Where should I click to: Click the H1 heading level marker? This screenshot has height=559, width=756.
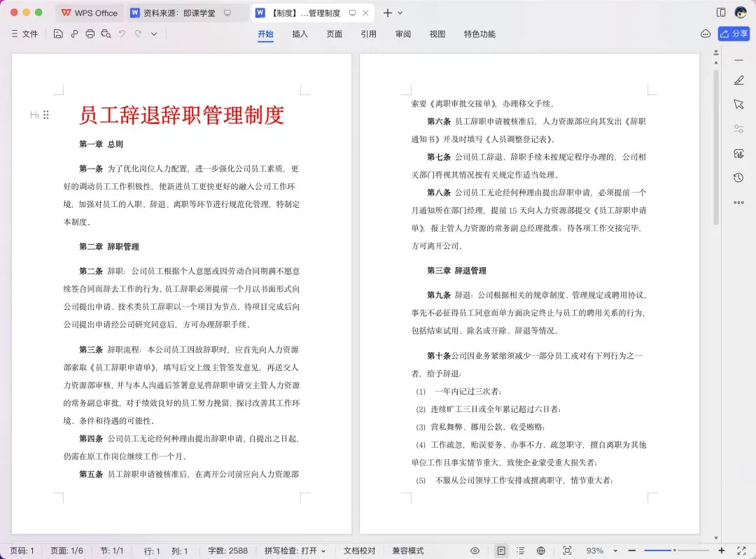click(34, 115)
